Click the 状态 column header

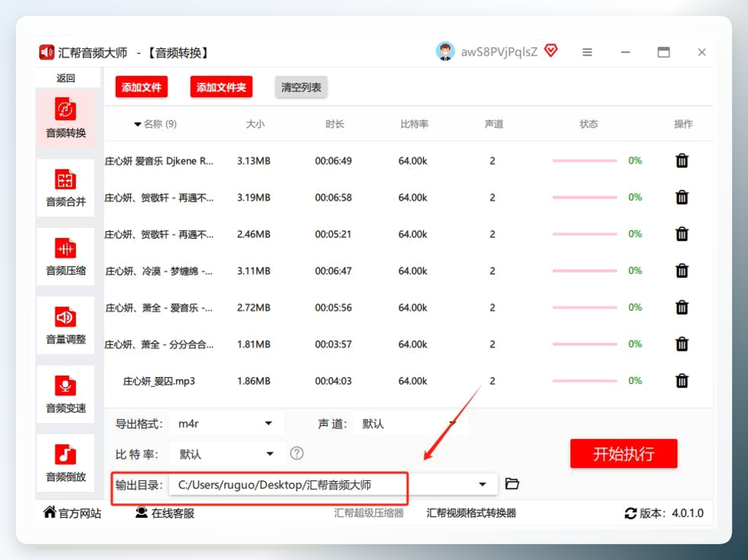click(x=588, y=124)
